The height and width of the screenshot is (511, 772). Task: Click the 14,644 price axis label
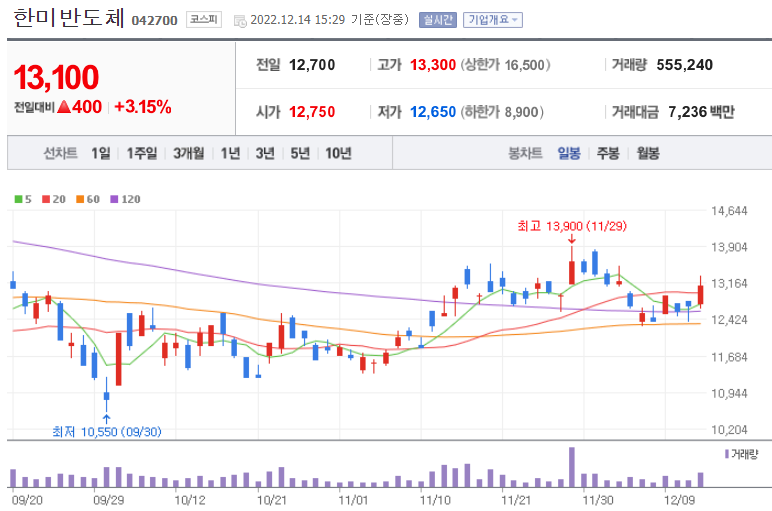729,211
